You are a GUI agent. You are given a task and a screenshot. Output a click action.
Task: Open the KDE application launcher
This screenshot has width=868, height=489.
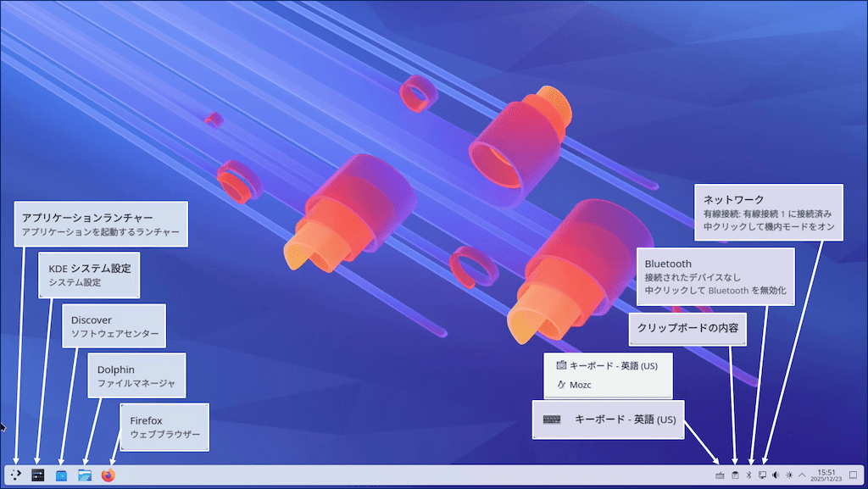[15, 475]
